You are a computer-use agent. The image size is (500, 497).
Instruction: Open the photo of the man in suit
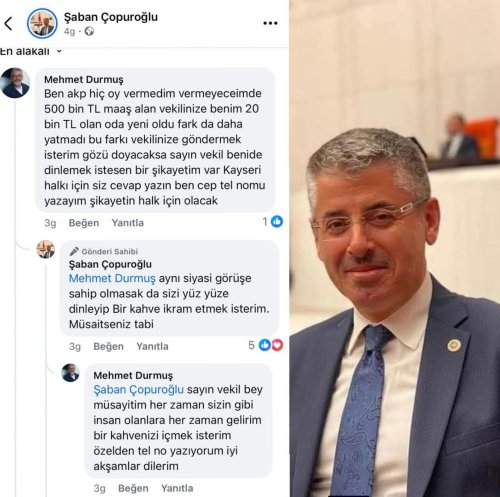pyautogui.click(x=395, y=248)
